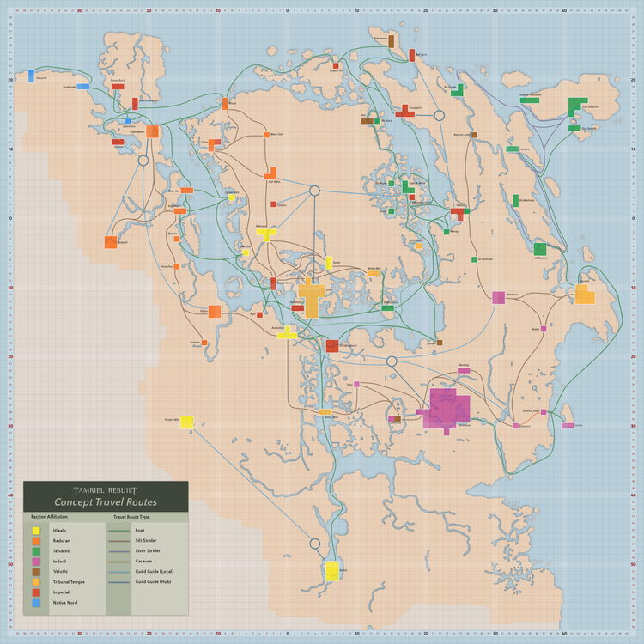Click the Concept Travel Routes title
The image size is (644, 644).
106,502
